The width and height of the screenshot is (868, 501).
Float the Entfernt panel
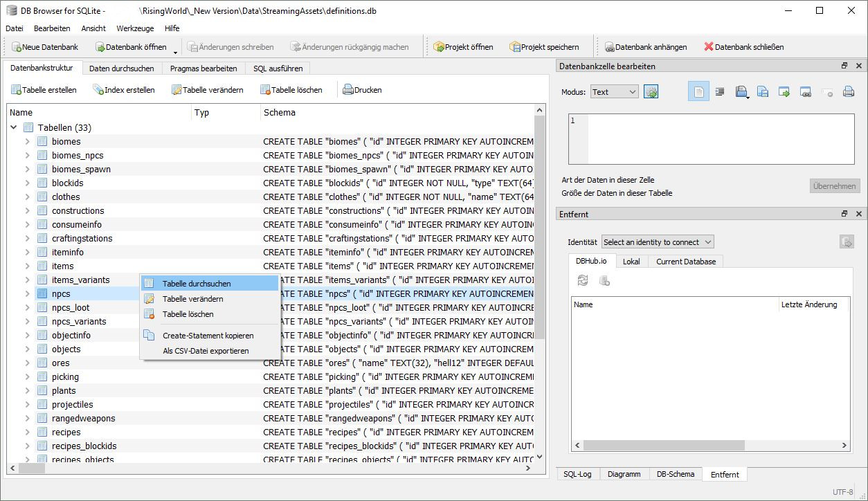[844, 214]
